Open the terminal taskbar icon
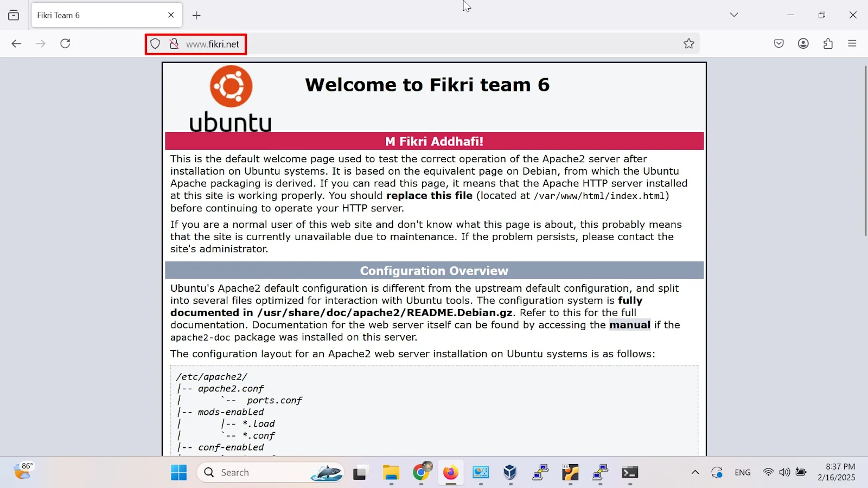The height and width of the screenshot is (488, 868). 630,473
